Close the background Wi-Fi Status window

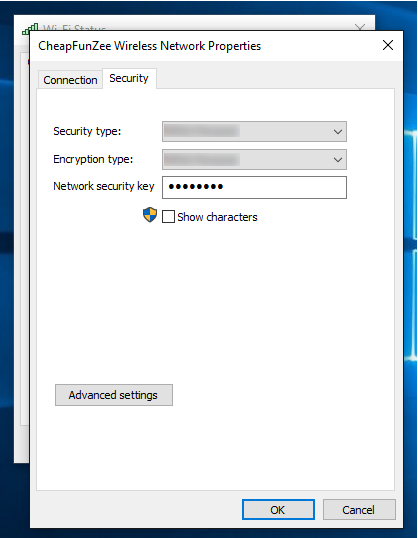pos(360,26)
